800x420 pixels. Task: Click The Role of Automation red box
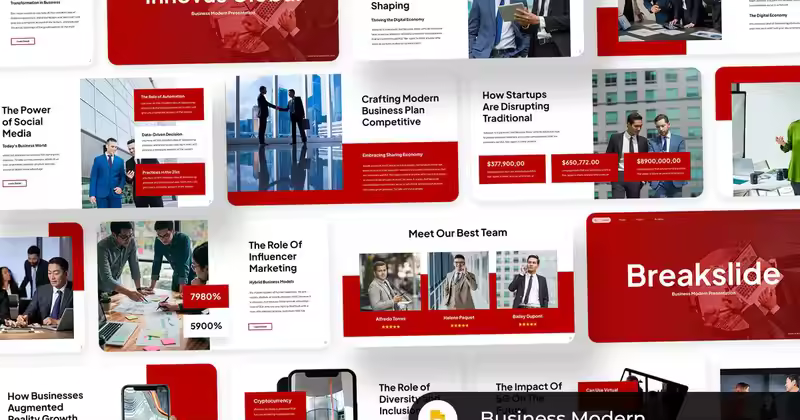[x=169, y=105]
